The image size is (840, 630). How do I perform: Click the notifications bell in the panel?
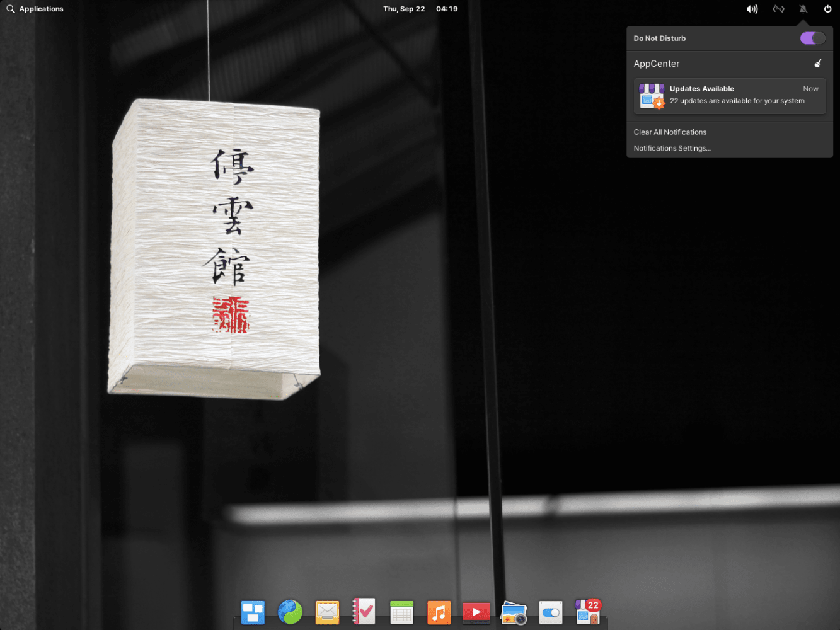802,8
